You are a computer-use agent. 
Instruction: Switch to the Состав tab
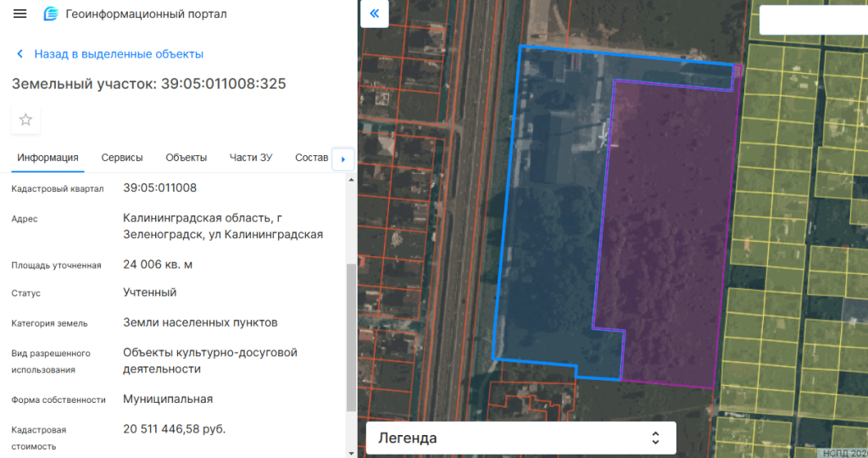tap(311, 158)
